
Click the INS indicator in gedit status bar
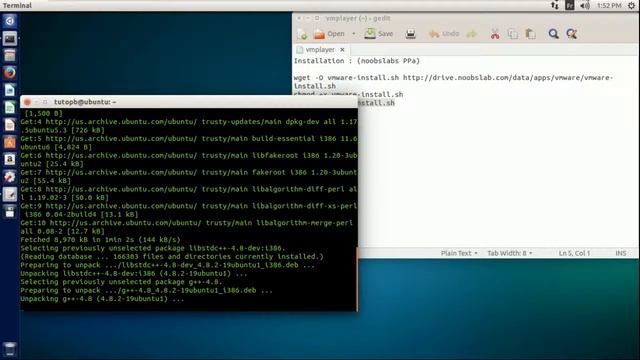[x=621, y=253]
